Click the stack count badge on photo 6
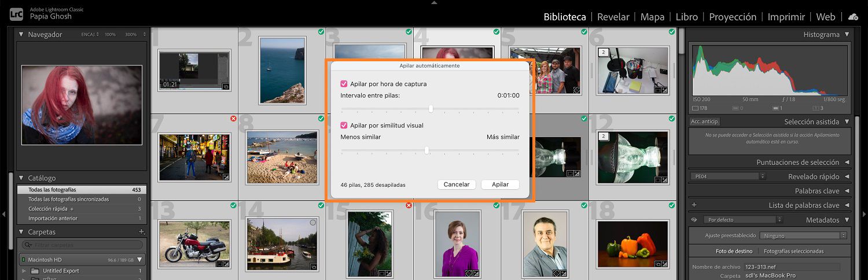Screen dimensions: 868x280 point(602,53)
